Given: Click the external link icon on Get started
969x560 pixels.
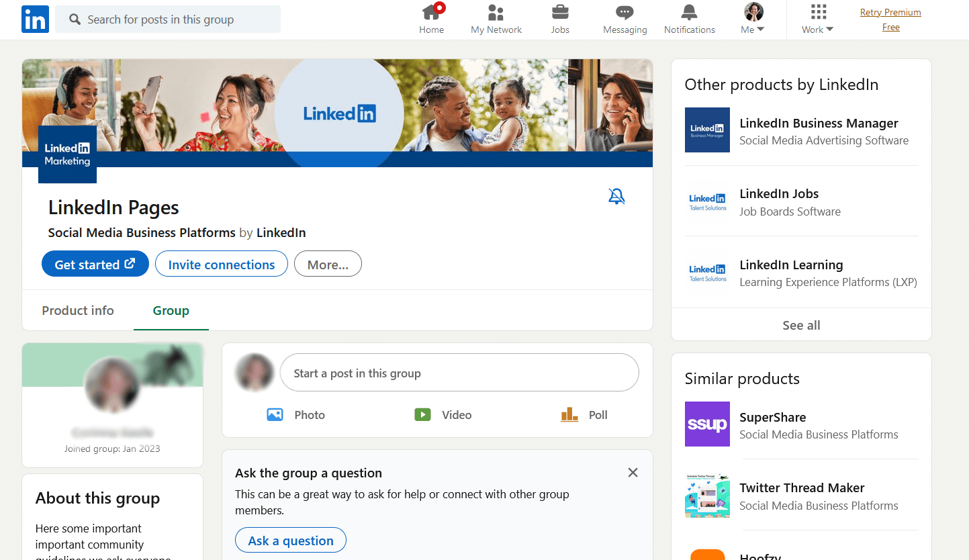Looking at the screenshot, I should [130, 263].
